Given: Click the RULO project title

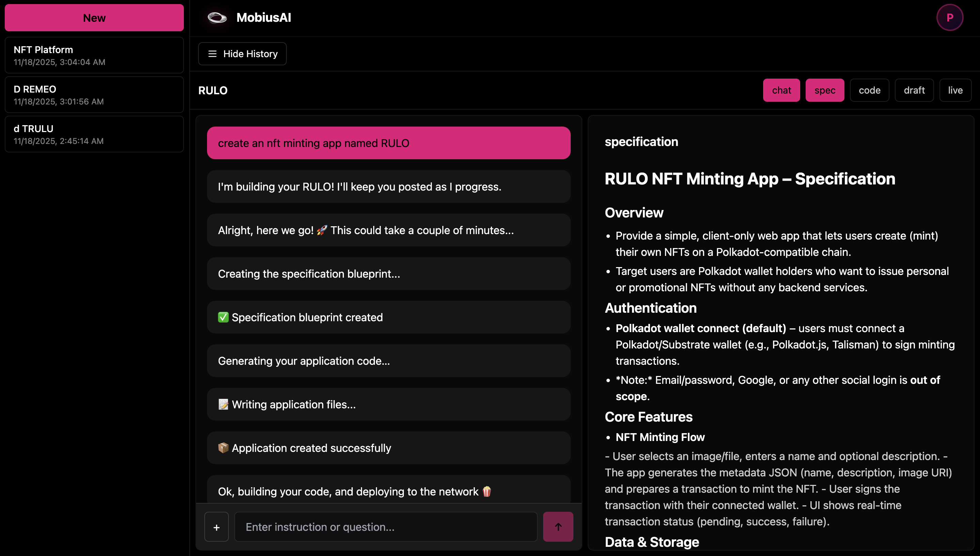Looking at the screenshot, I should [213, 91].
